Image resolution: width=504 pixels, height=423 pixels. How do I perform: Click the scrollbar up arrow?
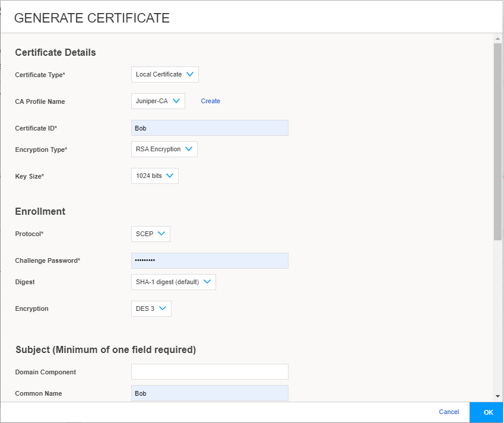click(x=497, y=39)
